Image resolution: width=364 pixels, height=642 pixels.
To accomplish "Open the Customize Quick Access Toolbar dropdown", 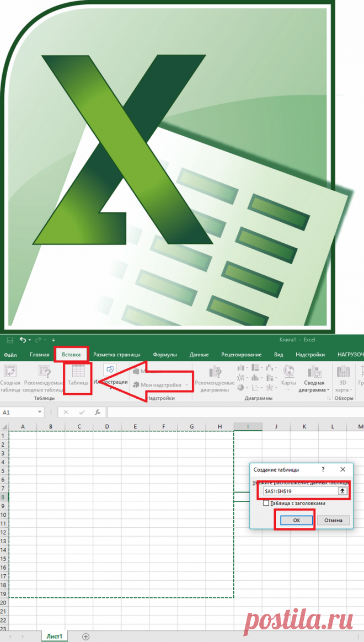I will pyautogui.click(x=53, y=340).
